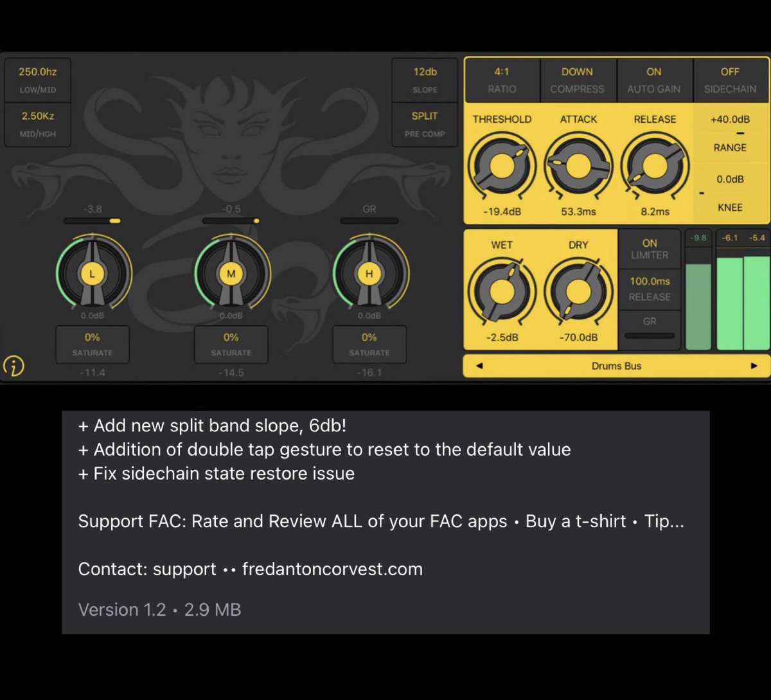Viewport: 771px width, 700px height.
Task: Change the 12db crossover SLOPE
Action: click(424, 80)
